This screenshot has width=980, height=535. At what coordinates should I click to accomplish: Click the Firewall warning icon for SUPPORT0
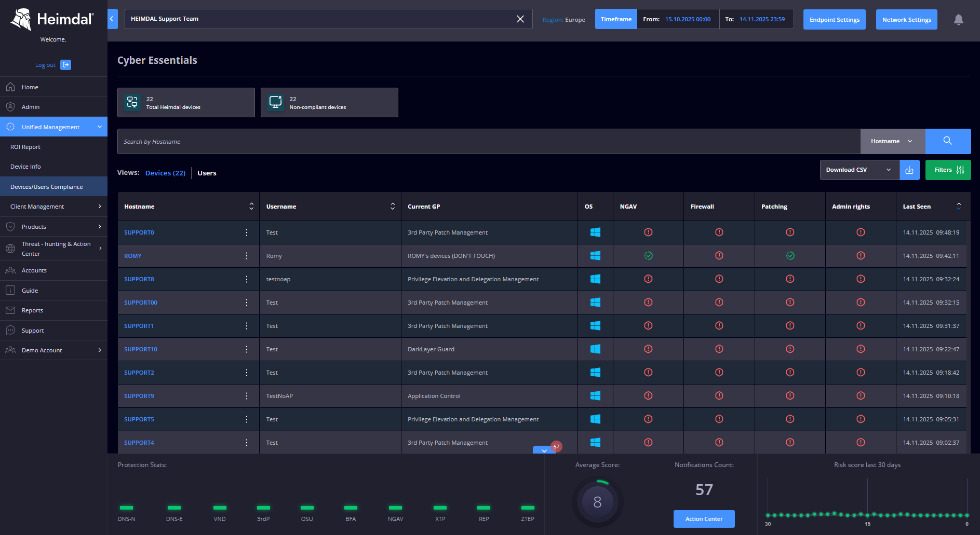coord(719,232)
